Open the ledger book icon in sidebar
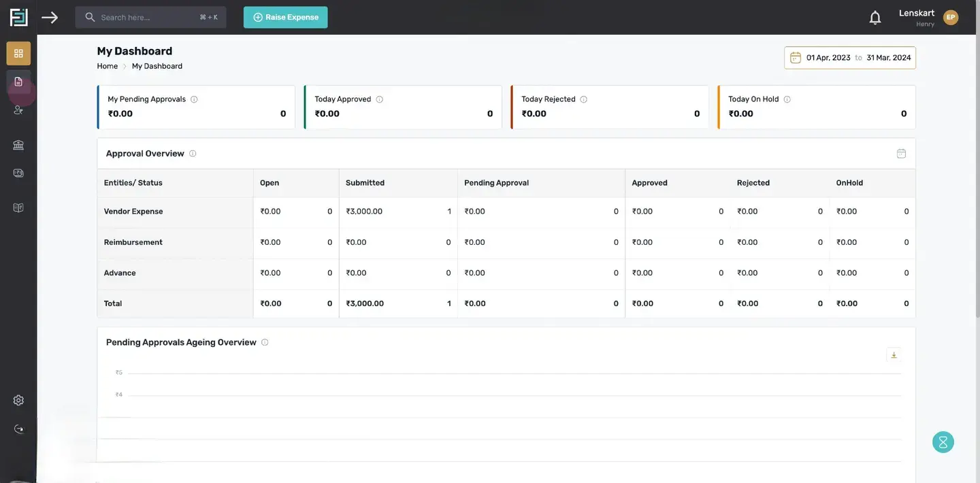This screenshot has height=483, width=980. tap(18, 207)
